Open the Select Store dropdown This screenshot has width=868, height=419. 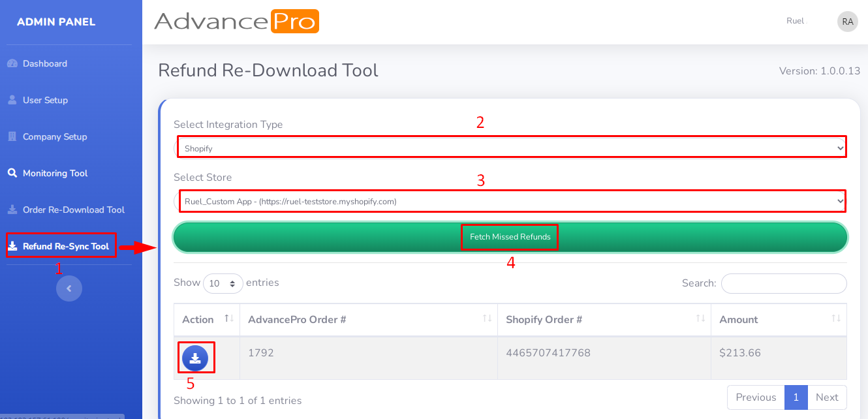click(x=512, y=202)
